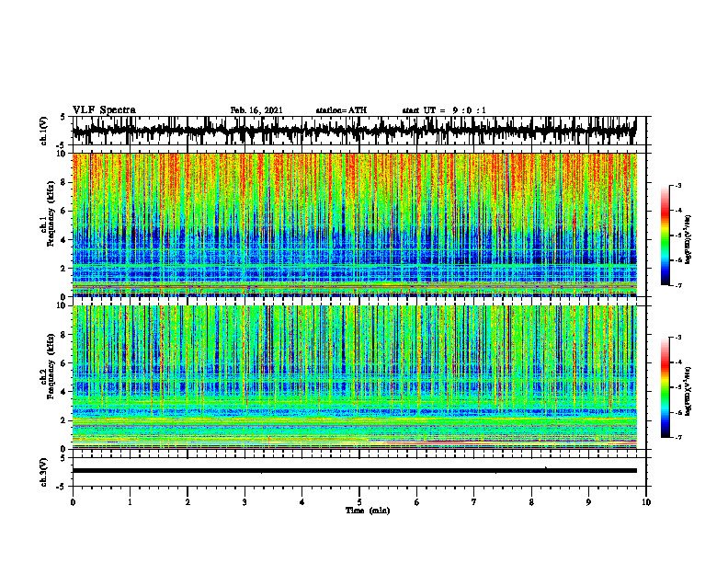
Task: Click the ch.3 flat black trace
Action: click(x=354, y=471)
